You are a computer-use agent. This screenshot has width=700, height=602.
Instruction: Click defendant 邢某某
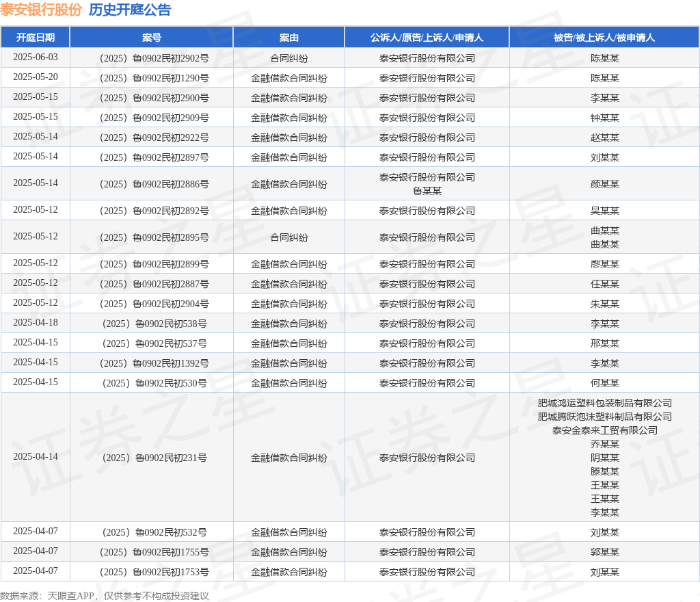click(x=604, y=343)
